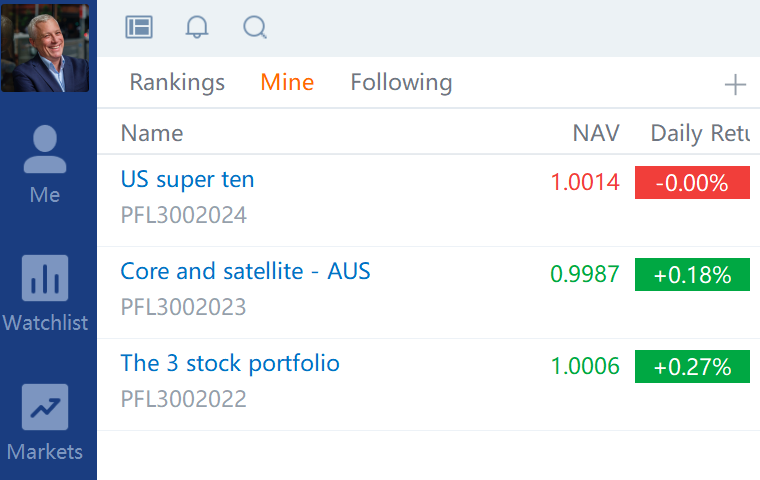Open the US super ten portfolio

pyautogui.click(x=187, y=180)
